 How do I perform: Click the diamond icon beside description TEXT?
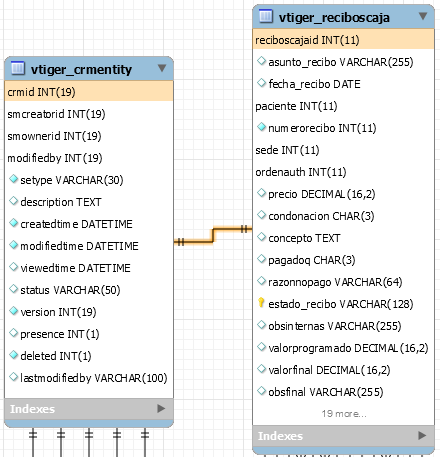[13, 201]
